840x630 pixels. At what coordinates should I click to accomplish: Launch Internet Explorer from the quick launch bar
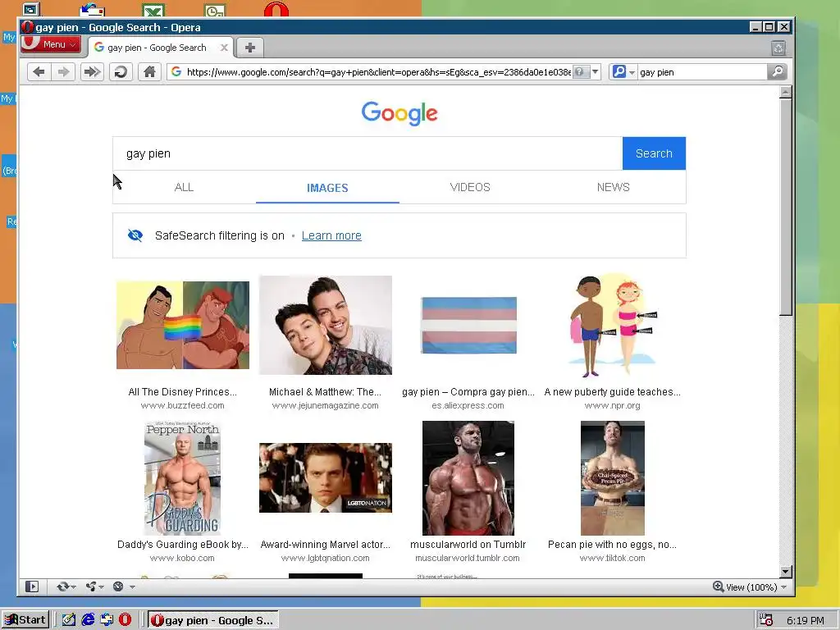point(88,620)
